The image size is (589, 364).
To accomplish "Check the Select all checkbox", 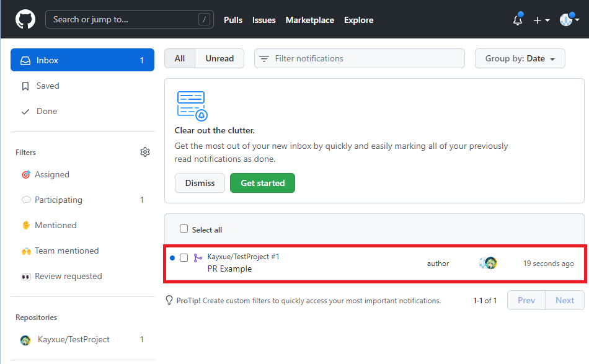I will (x=184, y=229).
